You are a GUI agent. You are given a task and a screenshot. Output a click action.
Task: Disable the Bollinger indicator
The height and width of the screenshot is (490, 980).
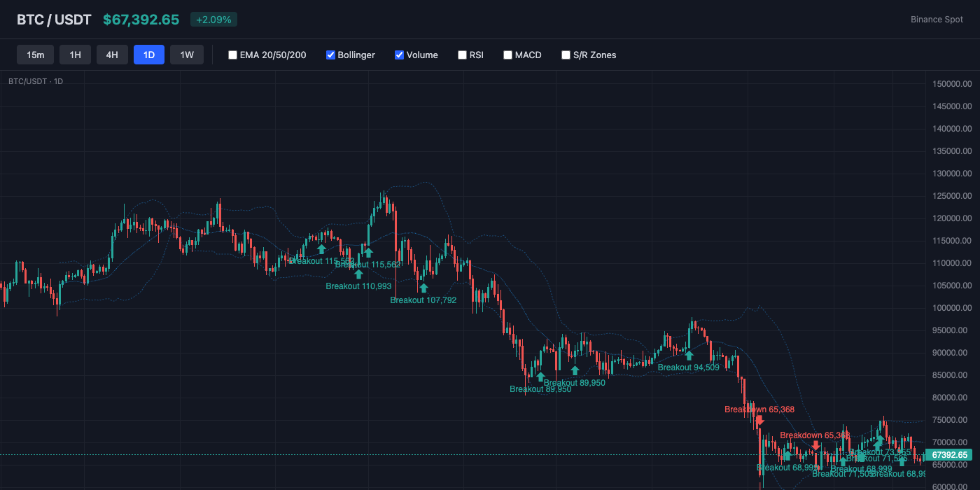click(x=329, y=55)
